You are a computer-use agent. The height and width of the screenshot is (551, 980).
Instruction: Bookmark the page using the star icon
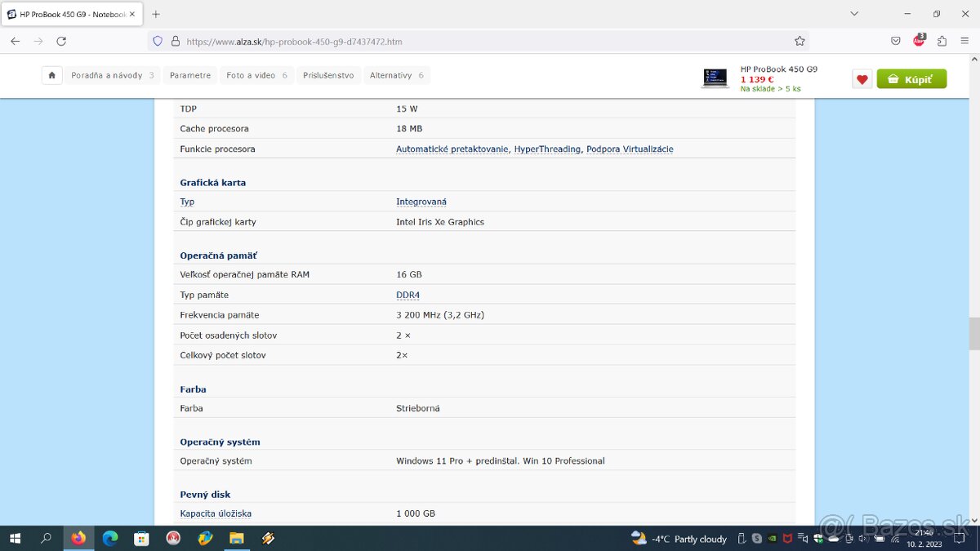[x=800, y=40]
